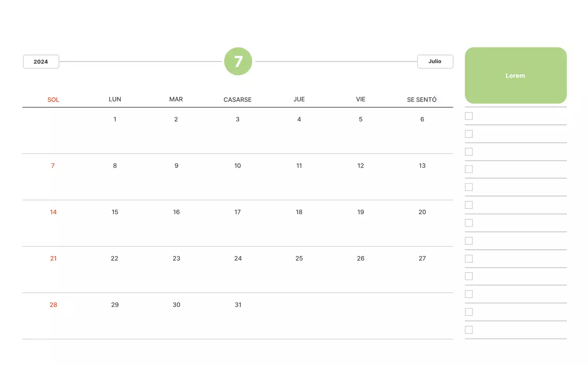
Task: Select the VIE column header
Action: [x=361, y=99]
